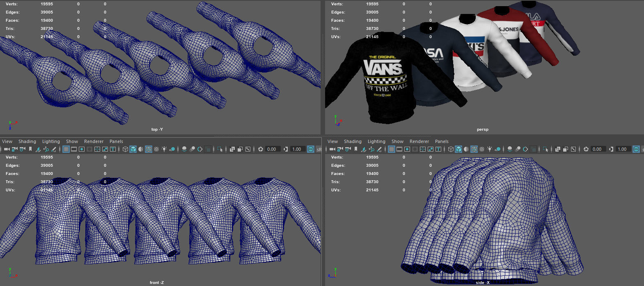Click Exposure icon in front panel toolbar
The width and height of the screenshot is (644, 286).
(261, 149)
